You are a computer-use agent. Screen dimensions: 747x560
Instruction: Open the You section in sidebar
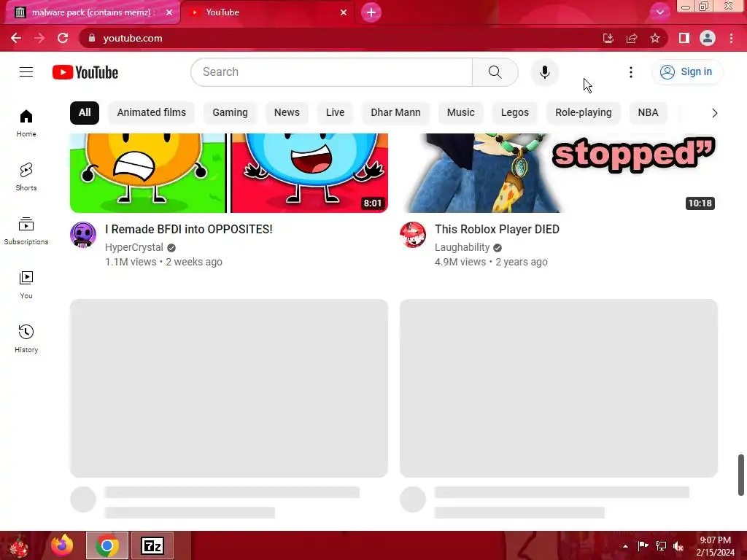(26, 285)
